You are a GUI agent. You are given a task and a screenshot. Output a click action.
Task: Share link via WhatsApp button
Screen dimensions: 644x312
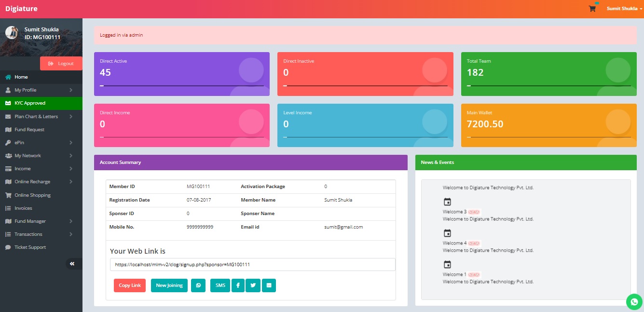(x=198, y=285)
